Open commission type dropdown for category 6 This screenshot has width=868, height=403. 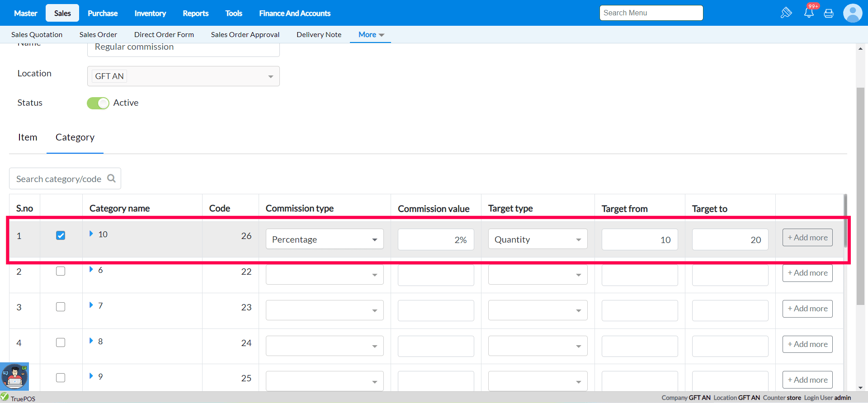coord(325,275)
